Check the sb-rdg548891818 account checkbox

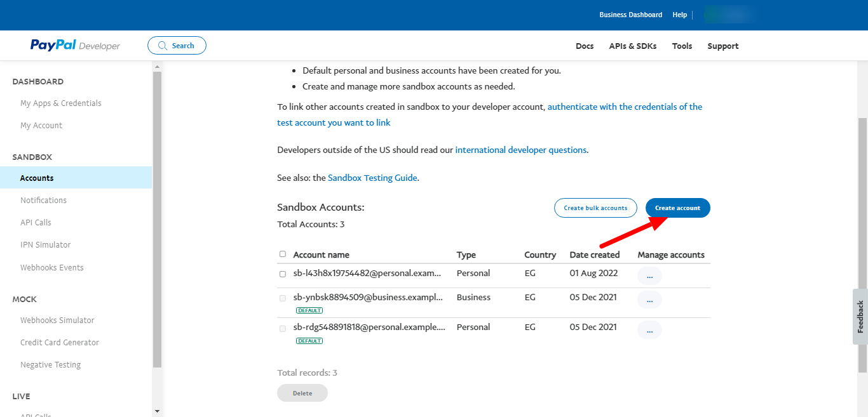[x=283, y=328]
